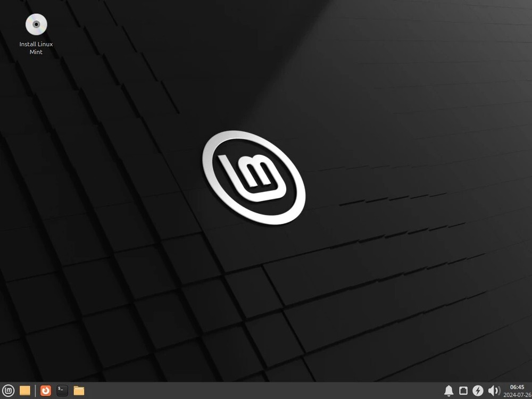Open the Mint menu's application list
The width and height of the screenshot is (532, 399).
[x=9, y=390]
